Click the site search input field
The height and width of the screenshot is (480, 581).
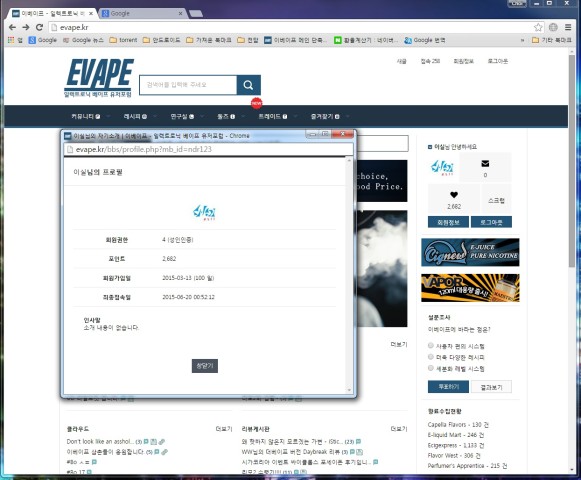point(188,85)
